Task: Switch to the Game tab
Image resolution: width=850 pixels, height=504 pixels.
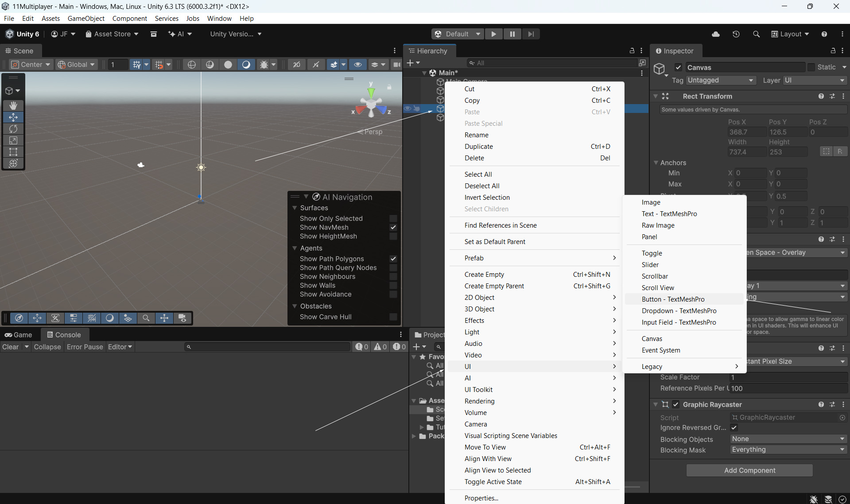Action: [19, 335]
